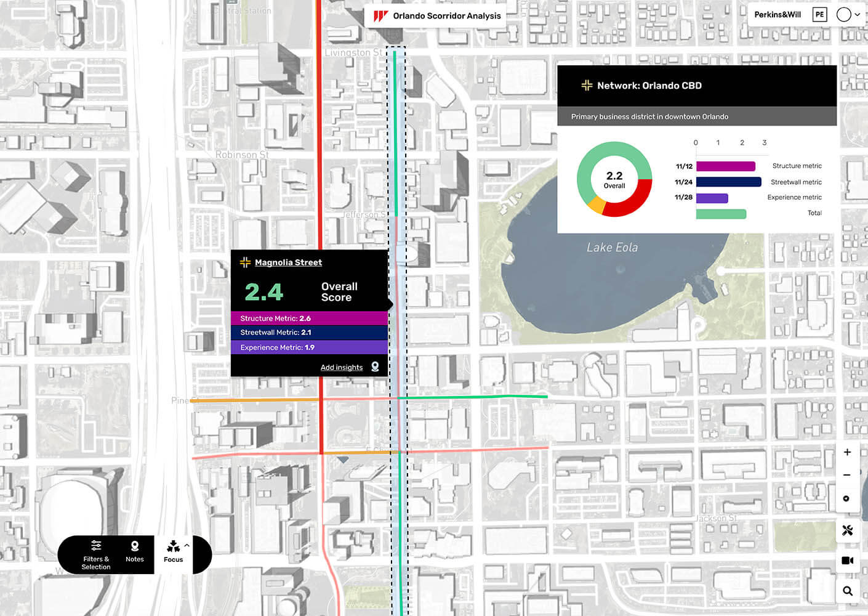The image size is (868, 616).
Task: Select the Structure Metric 2.6 row
Action: (309, 318)
